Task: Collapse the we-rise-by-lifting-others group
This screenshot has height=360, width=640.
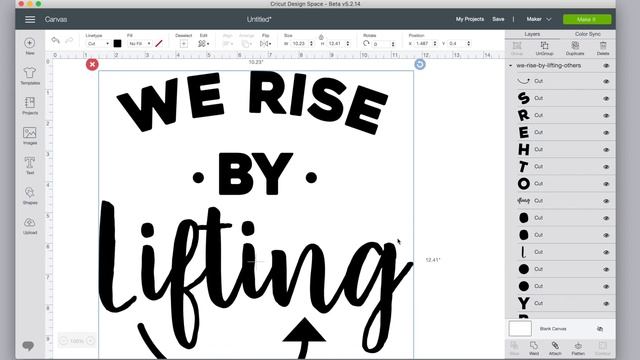Action: [x=510, y=66]
